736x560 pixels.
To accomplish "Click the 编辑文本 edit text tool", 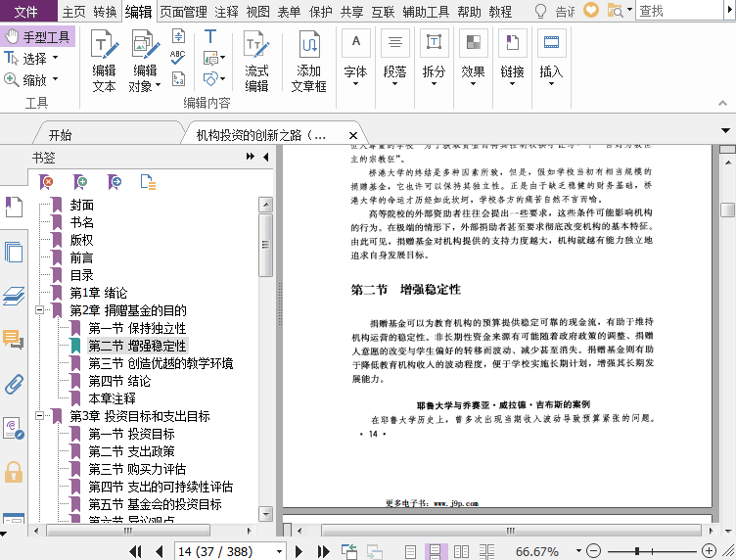I will click(x=104, y=61).
